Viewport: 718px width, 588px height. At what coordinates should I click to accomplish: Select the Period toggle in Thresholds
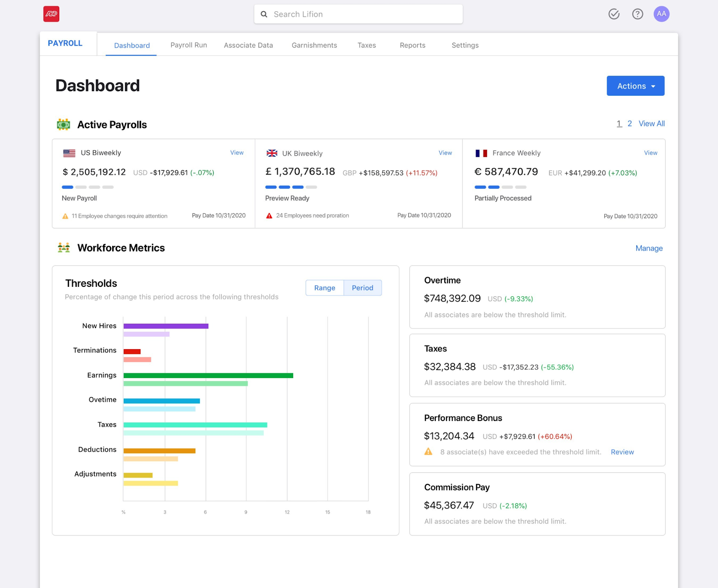[x=363, y=288]
